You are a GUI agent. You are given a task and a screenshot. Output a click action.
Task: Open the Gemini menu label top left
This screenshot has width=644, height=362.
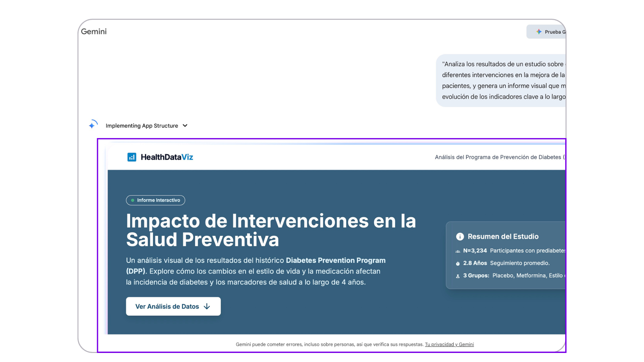pos(94,31)
